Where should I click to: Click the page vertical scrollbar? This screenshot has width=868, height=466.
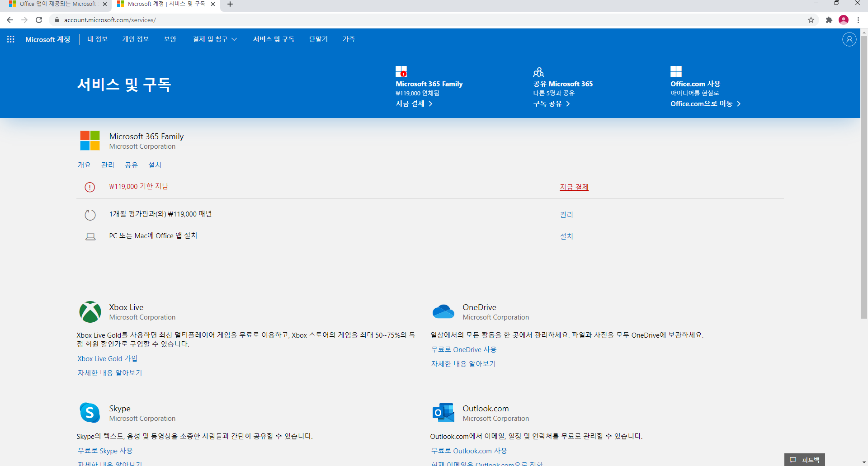click(864, 177)
